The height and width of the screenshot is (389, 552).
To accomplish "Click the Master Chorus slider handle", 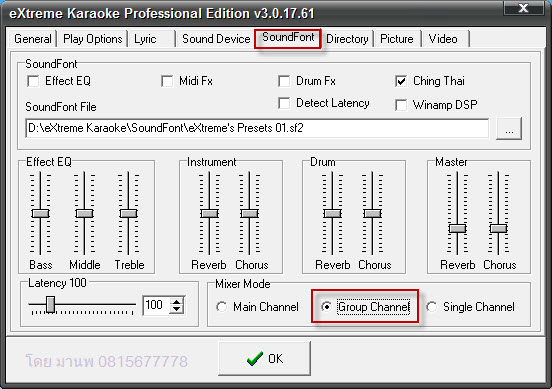I will (x=498, y=228).
